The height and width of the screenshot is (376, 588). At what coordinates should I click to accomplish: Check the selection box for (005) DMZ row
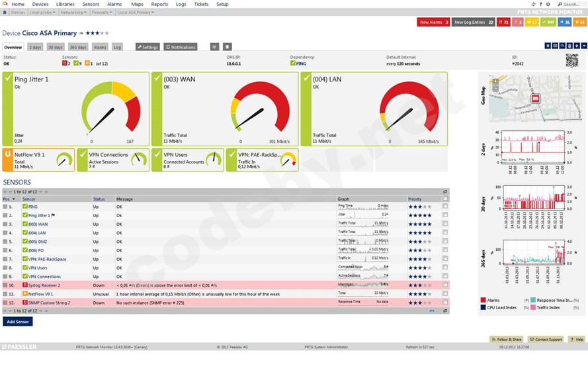(x=445, y=241)
